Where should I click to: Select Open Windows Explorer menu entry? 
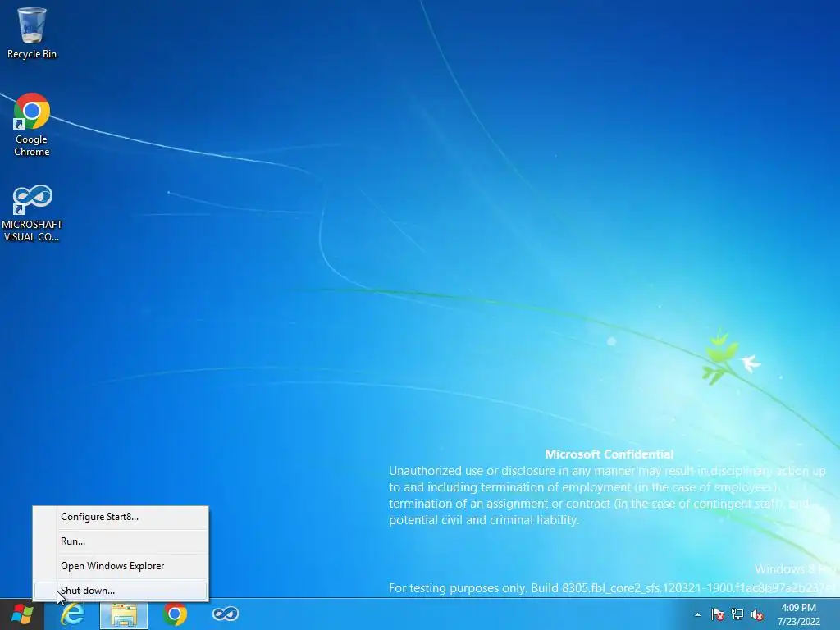click(121, 566)
